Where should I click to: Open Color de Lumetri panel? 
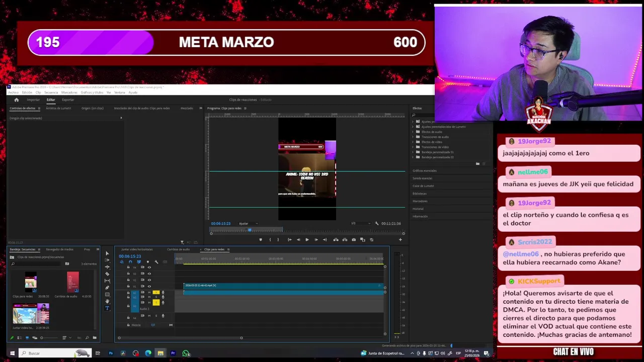point(423,186)
